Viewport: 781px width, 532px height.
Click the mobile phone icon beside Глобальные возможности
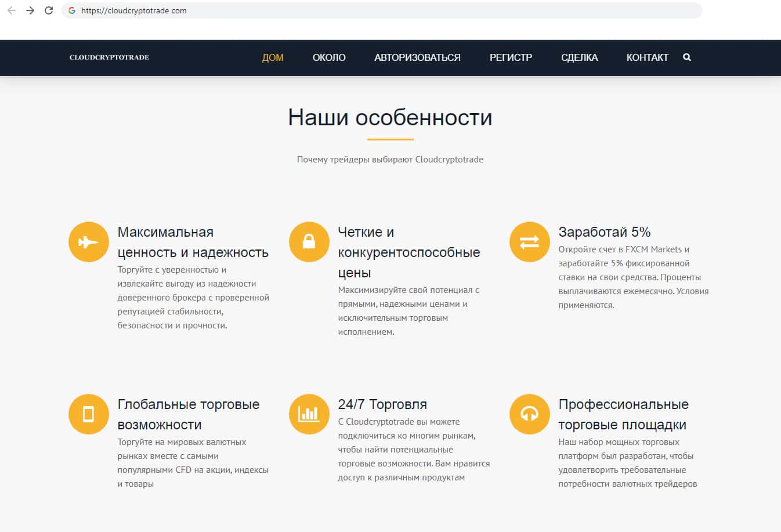tap(88, 414)
